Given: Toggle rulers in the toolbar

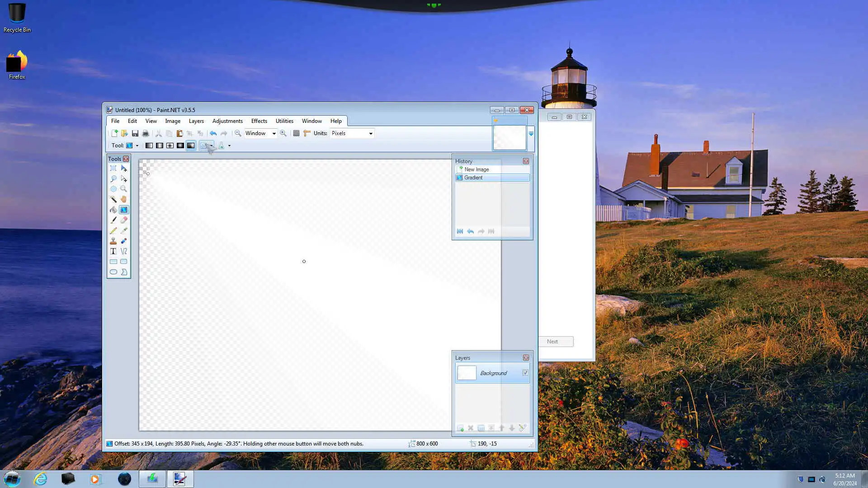Looking at the screenshot, I should click(307, 133).
